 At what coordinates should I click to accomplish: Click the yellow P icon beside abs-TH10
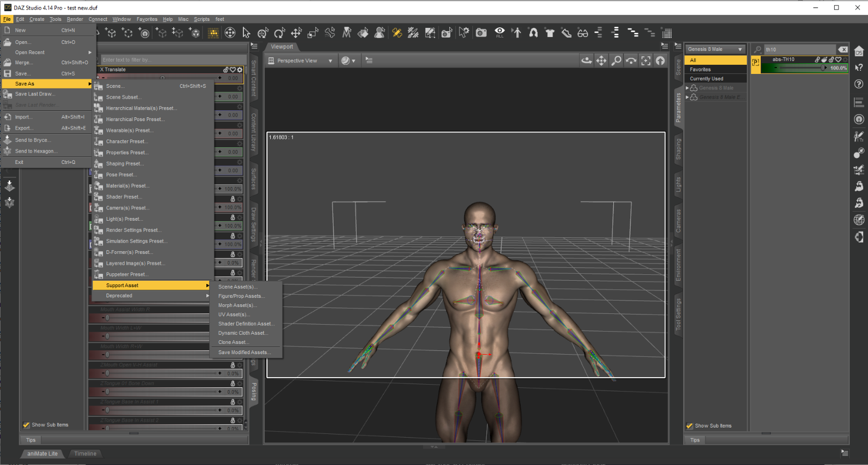click(x=756, y=63)
